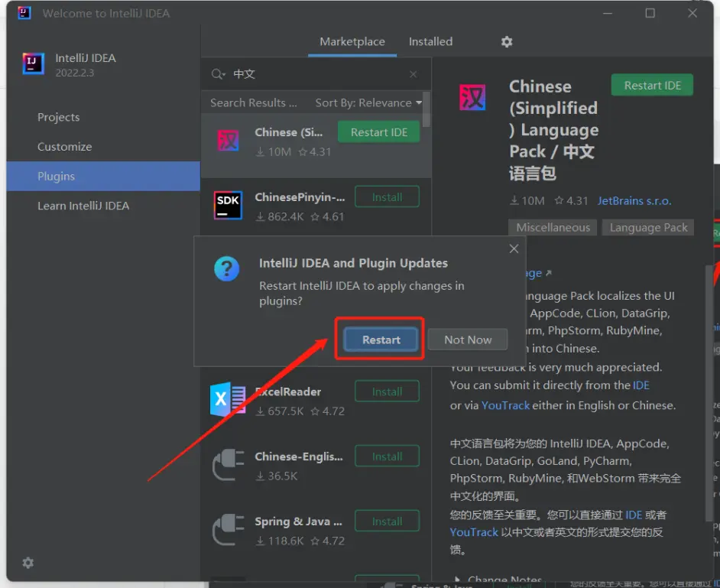This screenshot has width=720, height=588.
Task: Open the JetBrains s.r.o. vendor link
Action: pyautogui.click(x=634, y=201)
